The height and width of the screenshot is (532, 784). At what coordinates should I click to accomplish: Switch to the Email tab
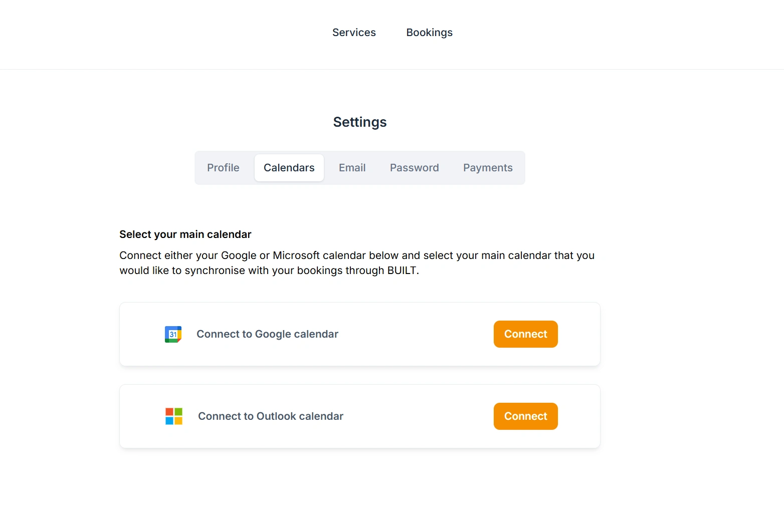coord(352,168)
